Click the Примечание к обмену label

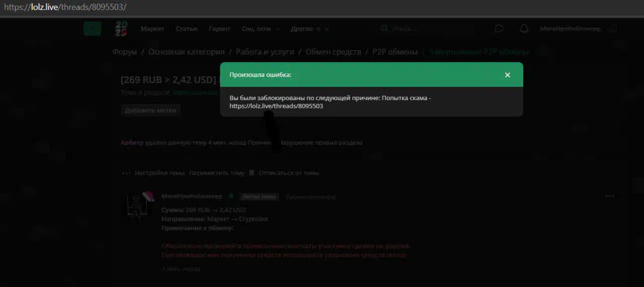(198, 228)
